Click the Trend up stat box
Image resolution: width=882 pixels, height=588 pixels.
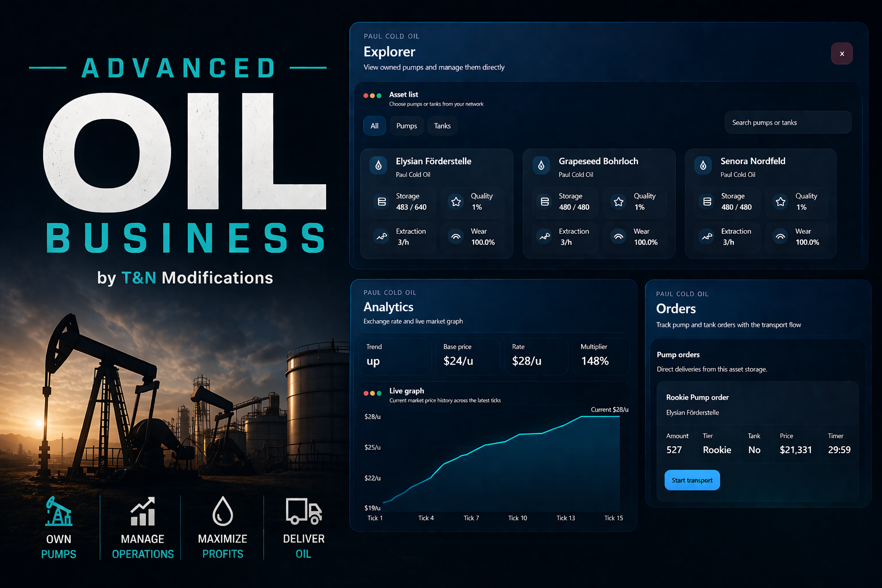[x=396, y=355]
